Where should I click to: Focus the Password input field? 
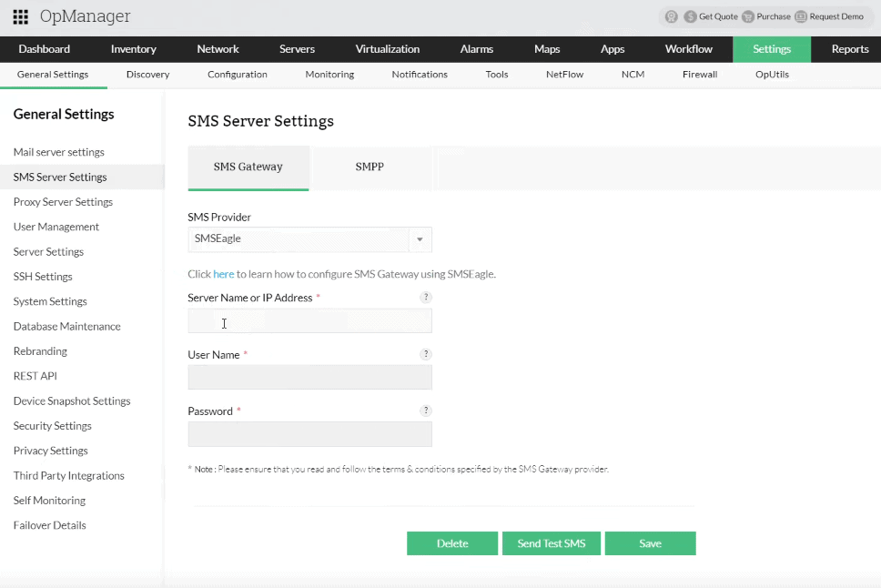pos(309,434)
